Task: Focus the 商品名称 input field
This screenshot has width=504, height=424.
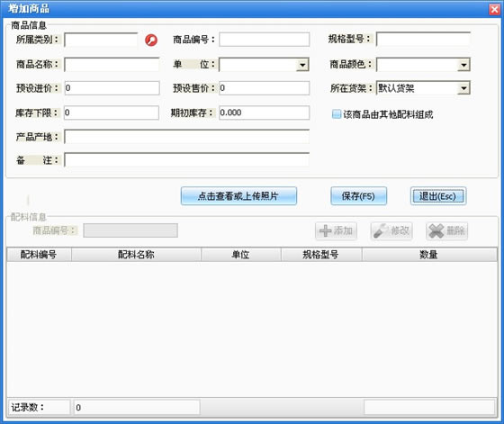Action: coord(112,65)
